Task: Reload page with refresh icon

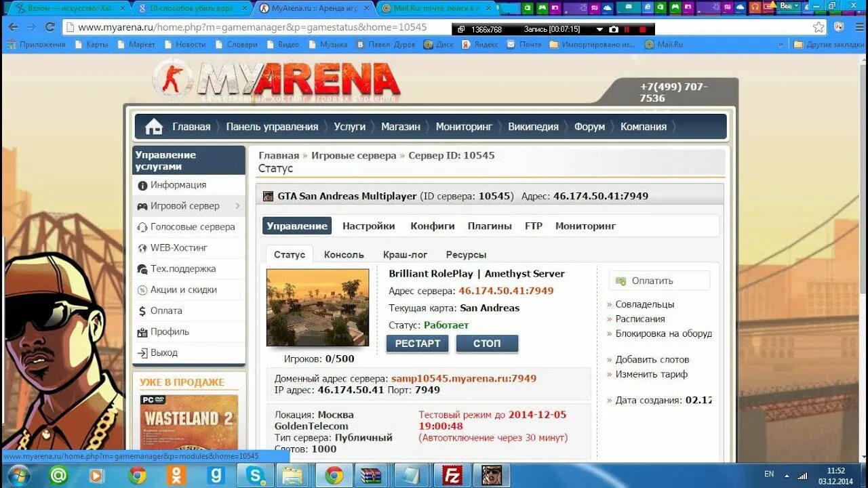Action: tap(50, 27)
